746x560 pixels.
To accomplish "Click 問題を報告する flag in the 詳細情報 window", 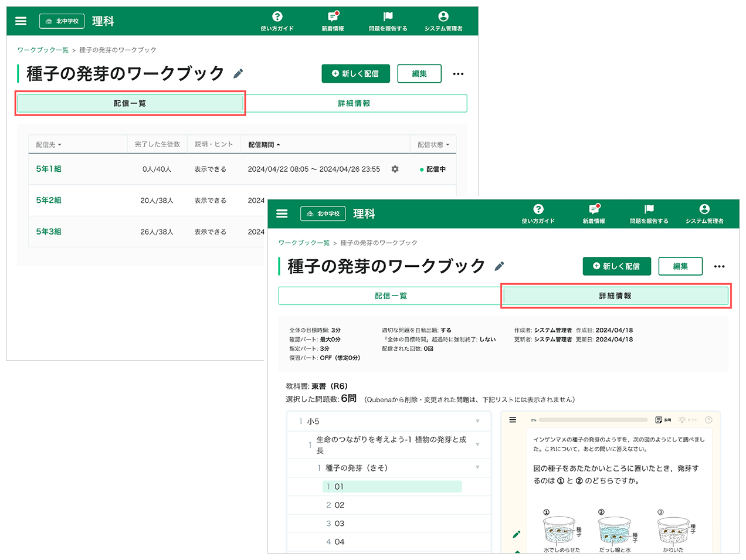I will pos(649,213).
